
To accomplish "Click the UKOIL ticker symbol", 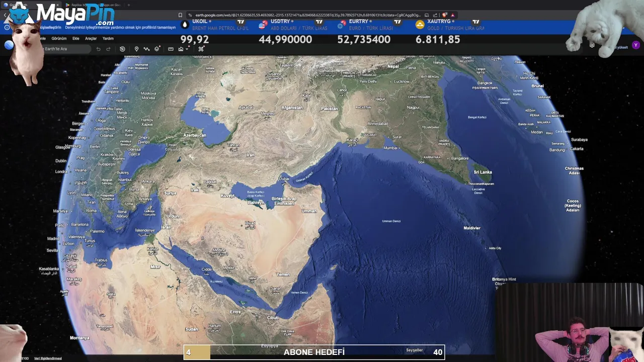I will coord(200,22).
